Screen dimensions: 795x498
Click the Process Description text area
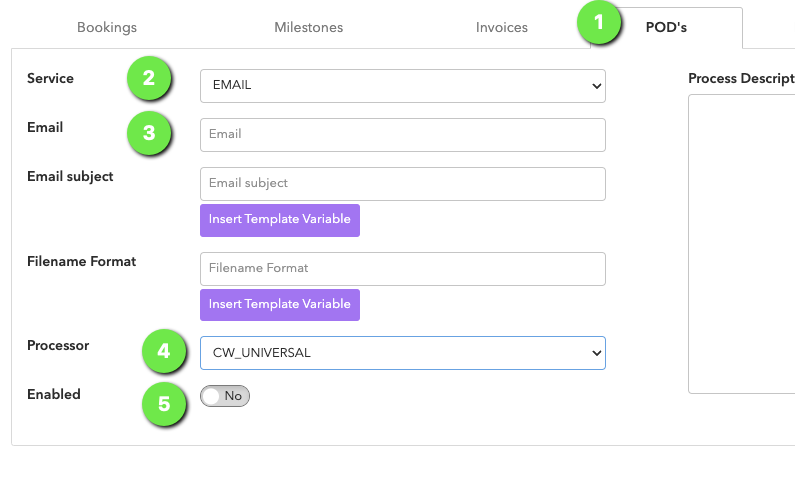point(742,244)
